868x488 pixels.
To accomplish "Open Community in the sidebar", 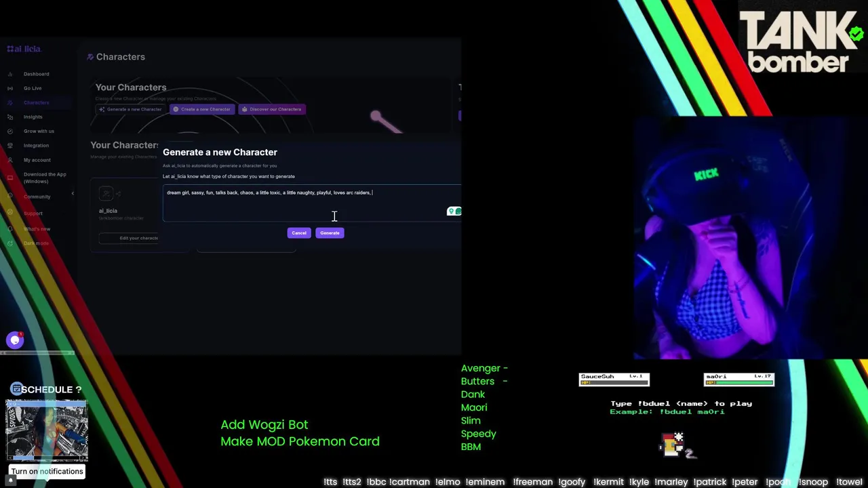I will (37, 197).
